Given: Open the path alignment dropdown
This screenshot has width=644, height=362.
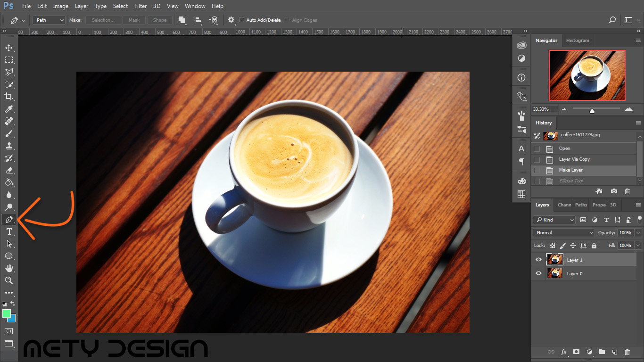Looking at the screenshot, I should click(x=198, y=20).
